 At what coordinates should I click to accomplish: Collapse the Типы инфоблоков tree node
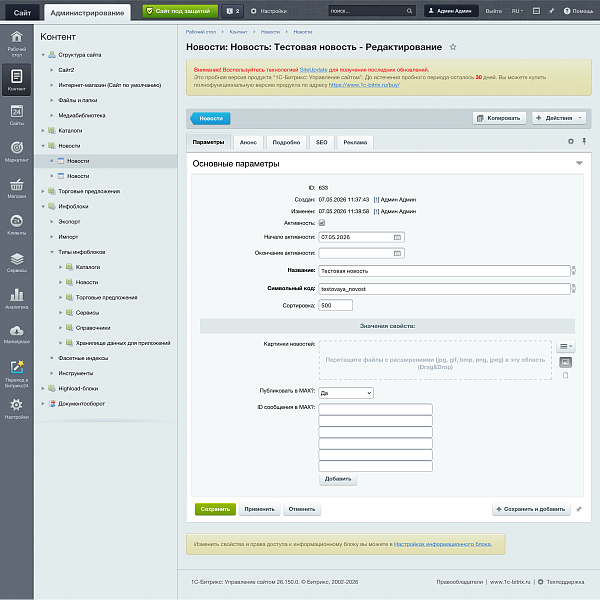(x=52, y=252)
